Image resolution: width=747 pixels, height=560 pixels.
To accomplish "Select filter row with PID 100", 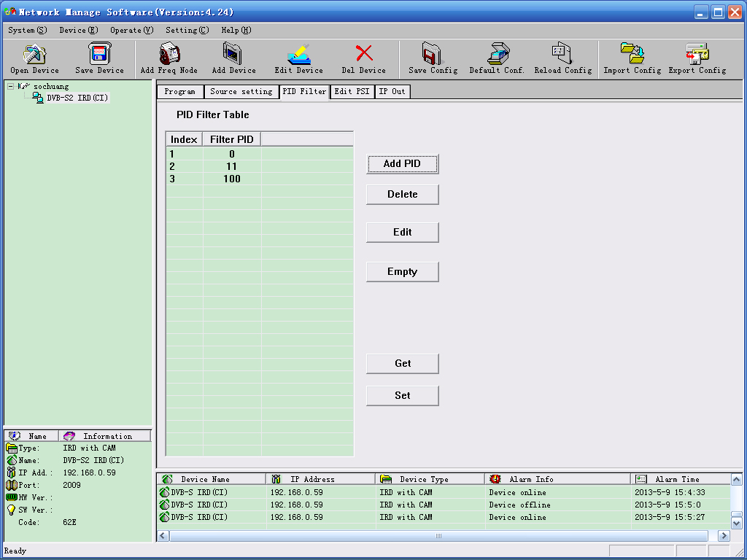I will [260, 179].
